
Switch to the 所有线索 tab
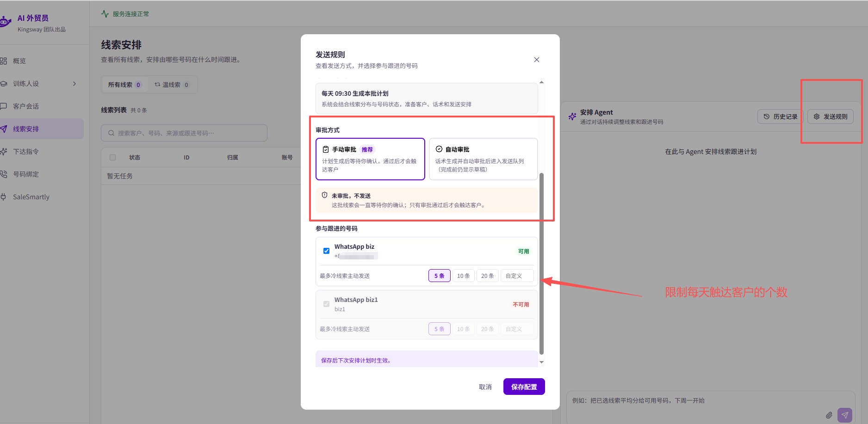tap(124, 85)
